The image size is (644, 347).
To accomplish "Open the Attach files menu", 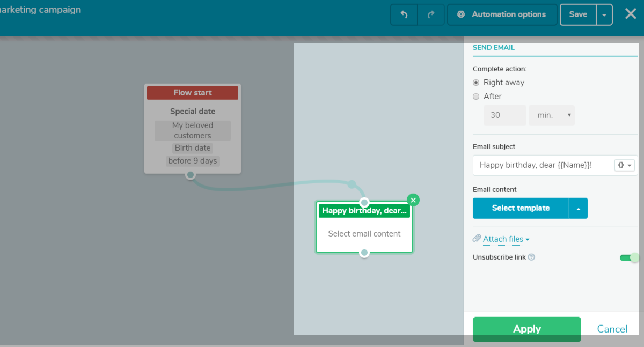I will pos(506,239).
